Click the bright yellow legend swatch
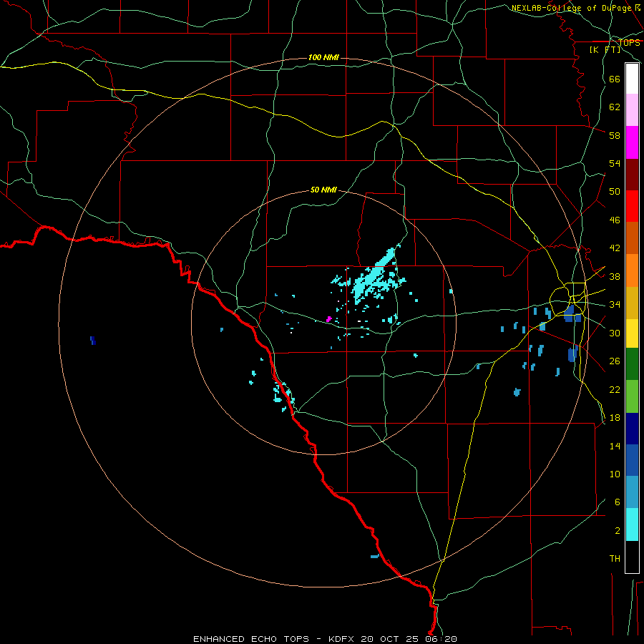The width and height of the screenshot is (644, 644). point(632,333)
